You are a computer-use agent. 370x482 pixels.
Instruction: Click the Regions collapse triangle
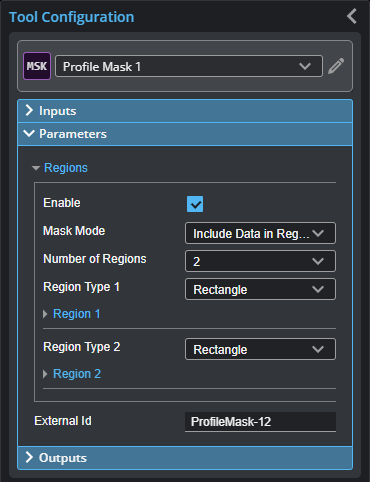(36, 168)
